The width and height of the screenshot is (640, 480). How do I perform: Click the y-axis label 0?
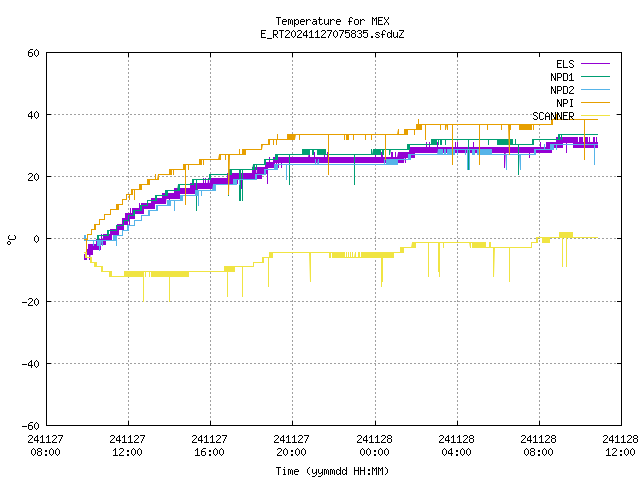37,239
